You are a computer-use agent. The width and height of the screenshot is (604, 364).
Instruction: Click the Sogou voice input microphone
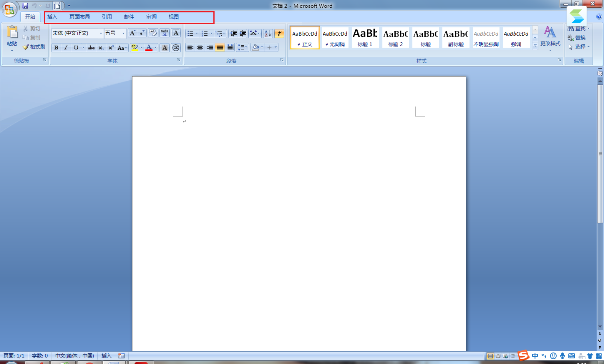coord(562,356)
